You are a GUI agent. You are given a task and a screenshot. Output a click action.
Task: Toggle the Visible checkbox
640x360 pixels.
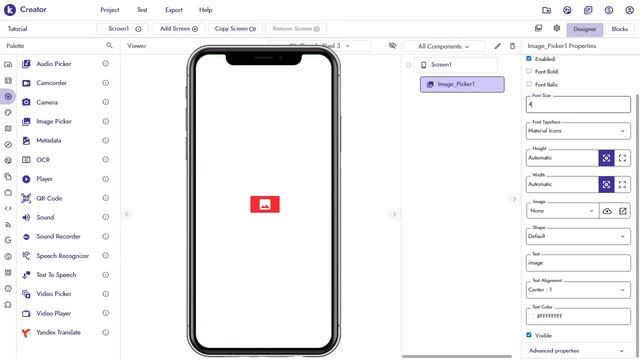click(529, 335)
